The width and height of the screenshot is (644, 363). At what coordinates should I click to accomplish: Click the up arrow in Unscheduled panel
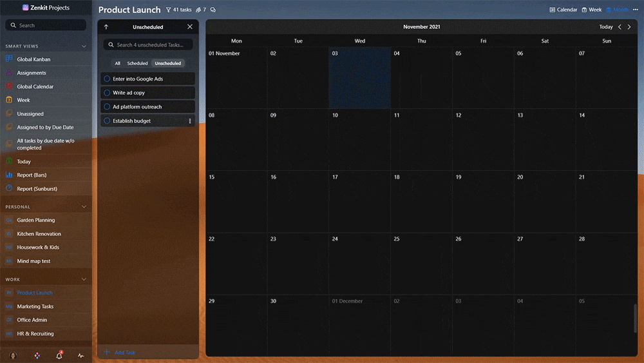pyautogui.click(x=106, y=26)
